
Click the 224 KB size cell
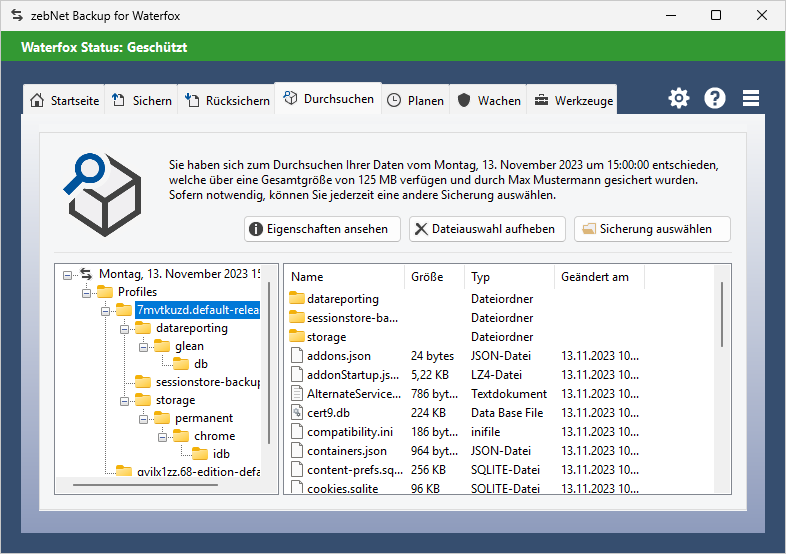[428, 413]
